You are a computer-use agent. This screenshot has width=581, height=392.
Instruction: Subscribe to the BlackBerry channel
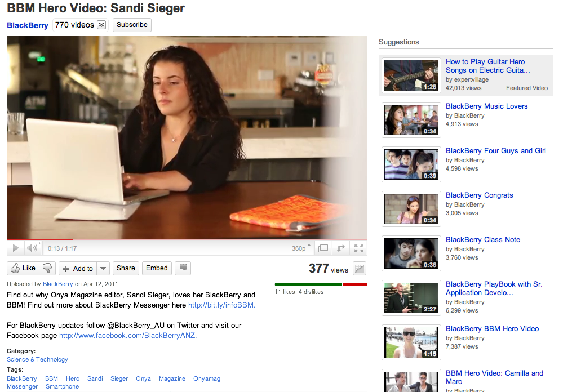[x=132, y=25]
